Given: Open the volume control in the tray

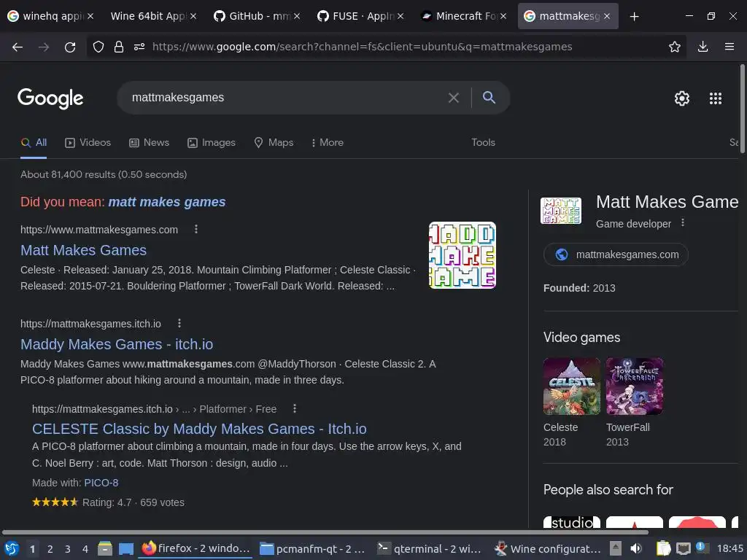Looking at the screenshot, I should click(x=636, y=548).
